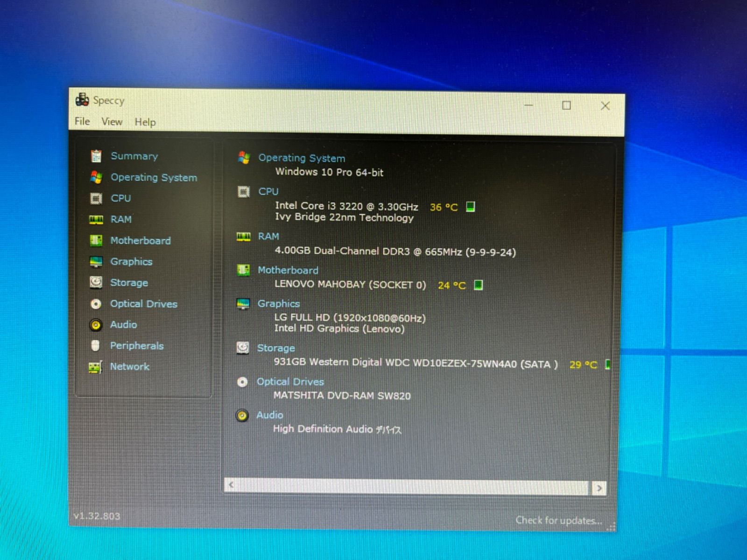Select Storage in the sidebar
The image size is (747, 560).
tap(129, 282)
